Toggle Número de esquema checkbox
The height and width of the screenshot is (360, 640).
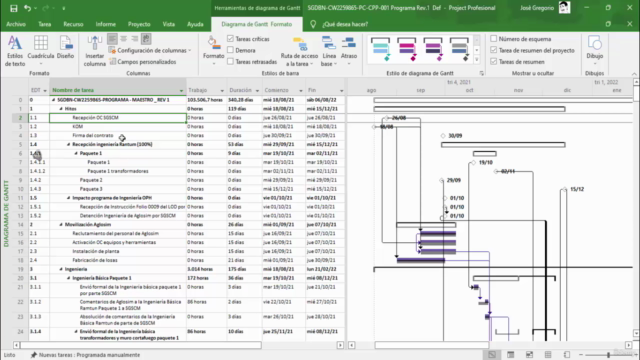click(493, 39)
